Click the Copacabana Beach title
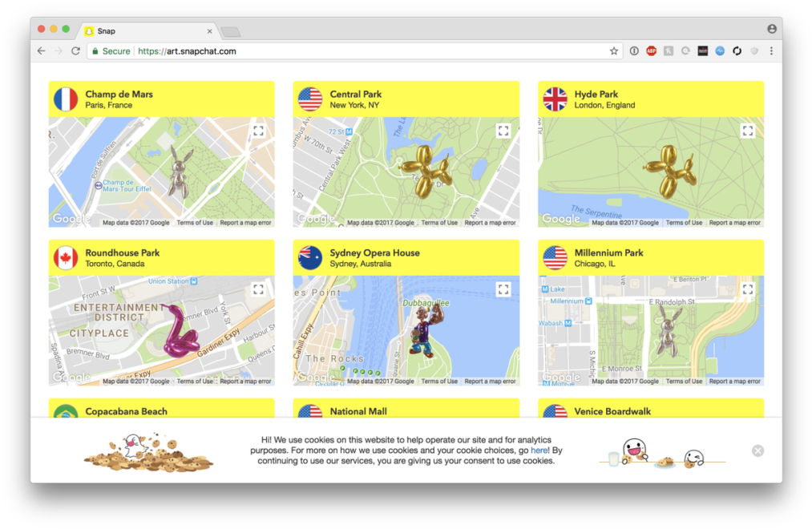Screen dimensions: 812x529 (x=127, y=411)
